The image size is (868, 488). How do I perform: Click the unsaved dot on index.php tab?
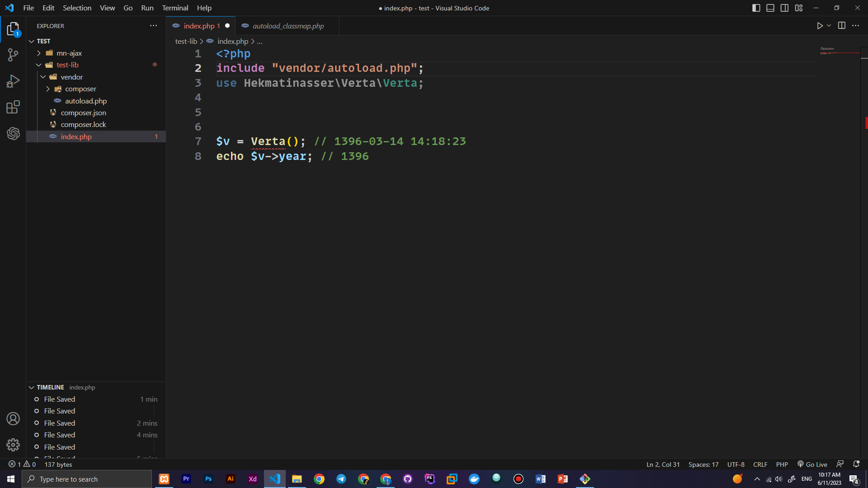tap(227, 26)
